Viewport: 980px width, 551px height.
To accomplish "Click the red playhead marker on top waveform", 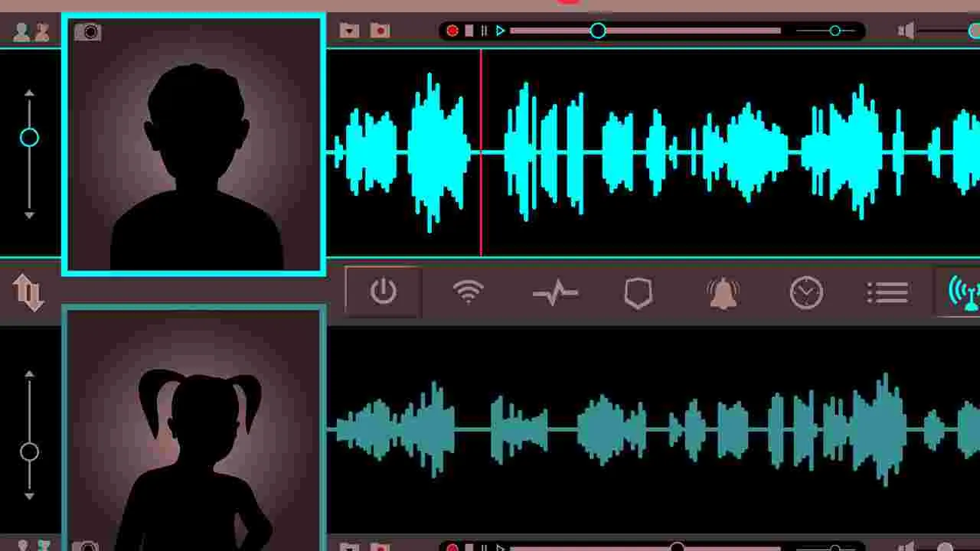I will (x=481, y=153).
